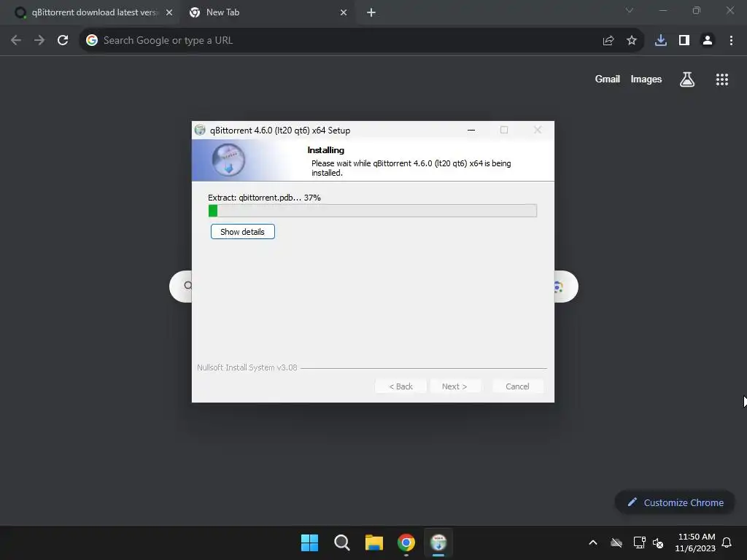
Task: Reload the current page
Action: click(63, 41)
